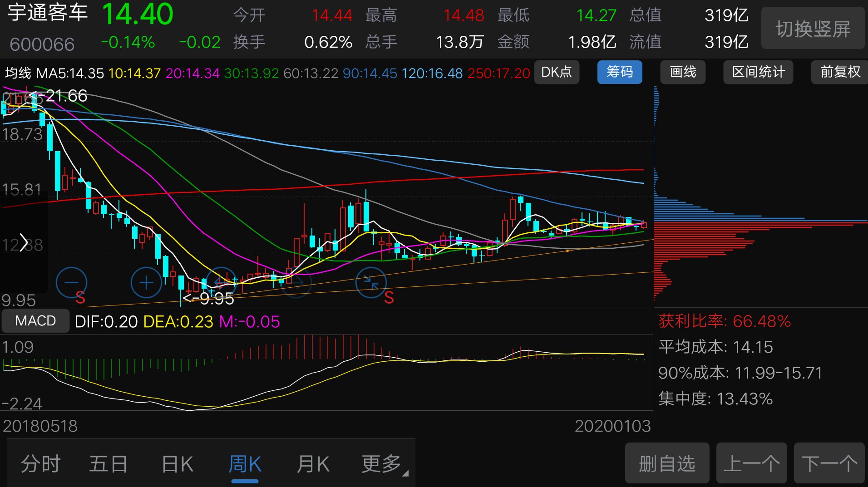This screenshot has height=487, width=868.
Task: Open the 前复权 adjustment selector
Action: (839, 72)
